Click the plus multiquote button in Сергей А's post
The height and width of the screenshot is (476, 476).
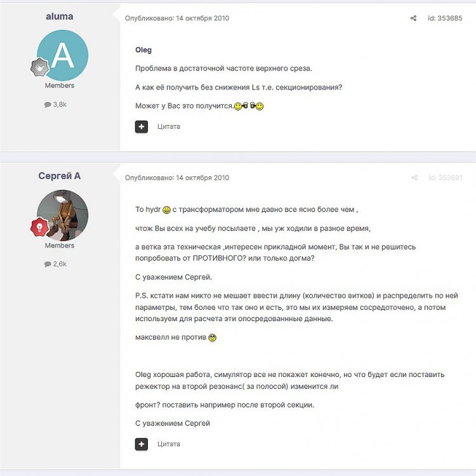tap(142, 444)
